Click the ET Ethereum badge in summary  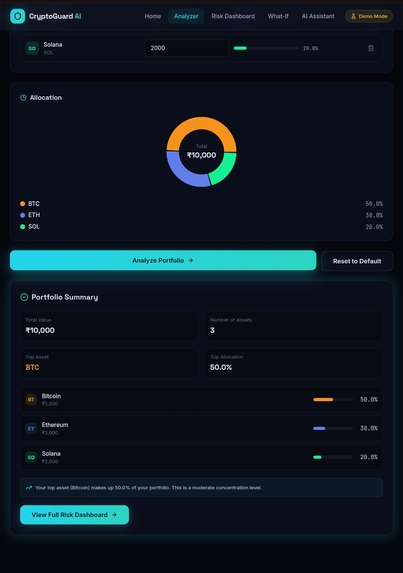[x=31, y=428]
